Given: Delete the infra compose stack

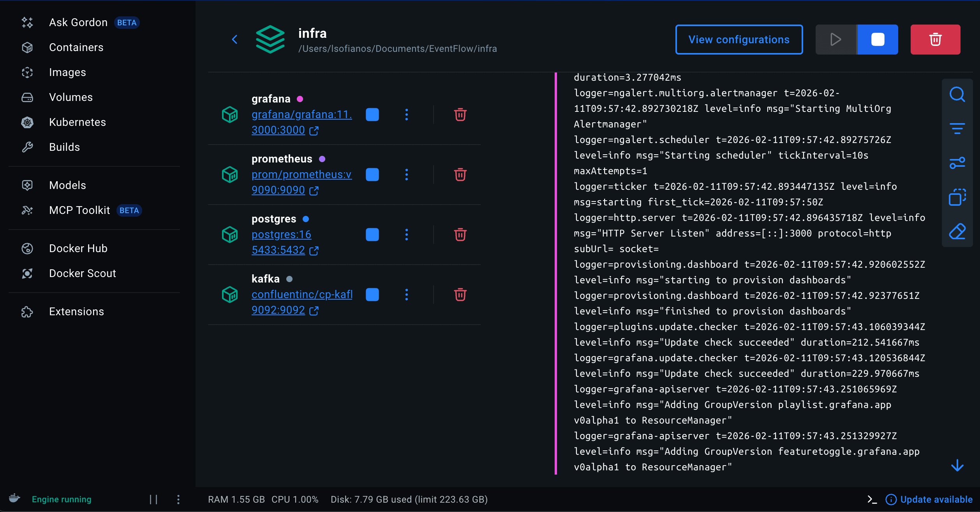Looking at the screenshot, I should 935,39.
